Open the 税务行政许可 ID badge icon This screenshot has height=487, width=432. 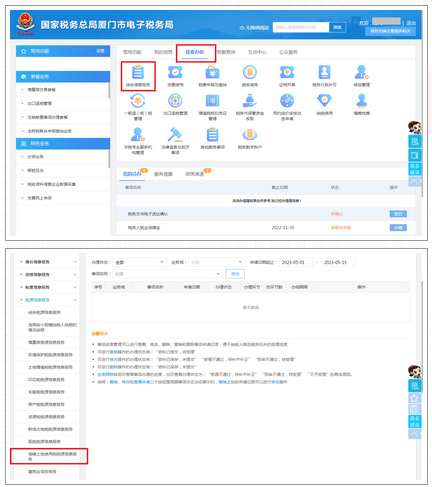tap(324, 72)
